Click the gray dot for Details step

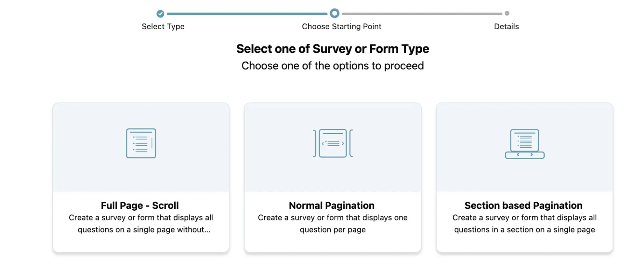coord(507,13)
